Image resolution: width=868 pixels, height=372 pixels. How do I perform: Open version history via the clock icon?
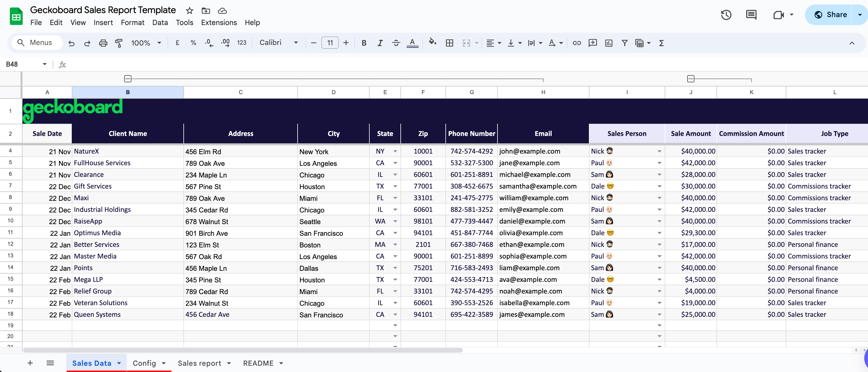click(x=726, y=15)
